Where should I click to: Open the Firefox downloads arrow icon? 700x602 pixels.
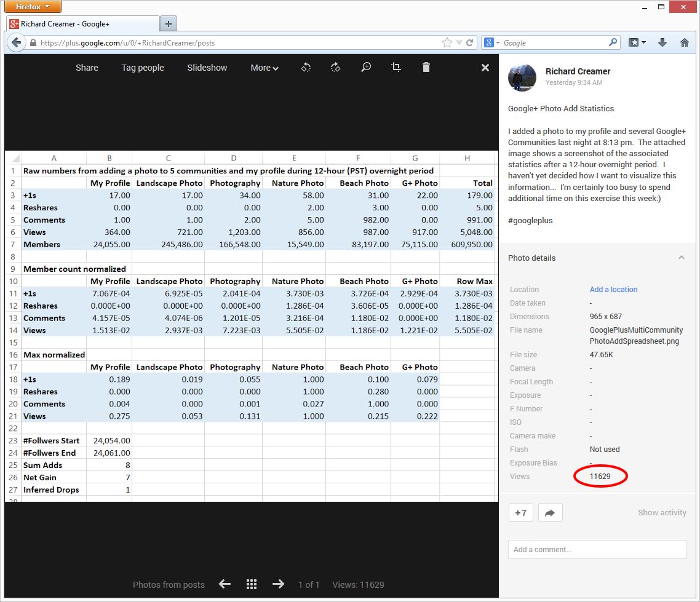click(662, 42)
